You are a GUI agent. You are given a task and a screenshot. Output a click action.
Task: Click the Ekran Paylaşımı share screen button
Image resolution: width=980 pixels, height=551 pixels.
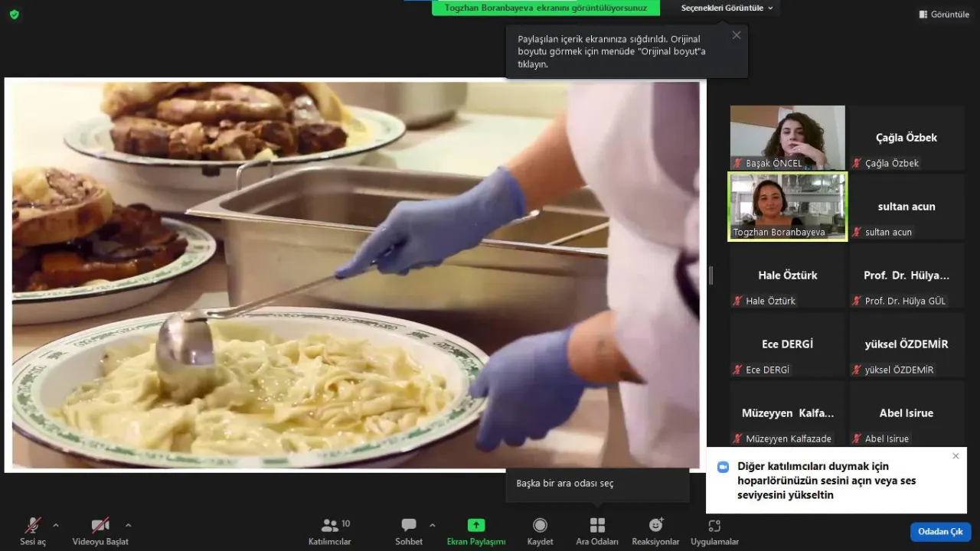[476, 531]
